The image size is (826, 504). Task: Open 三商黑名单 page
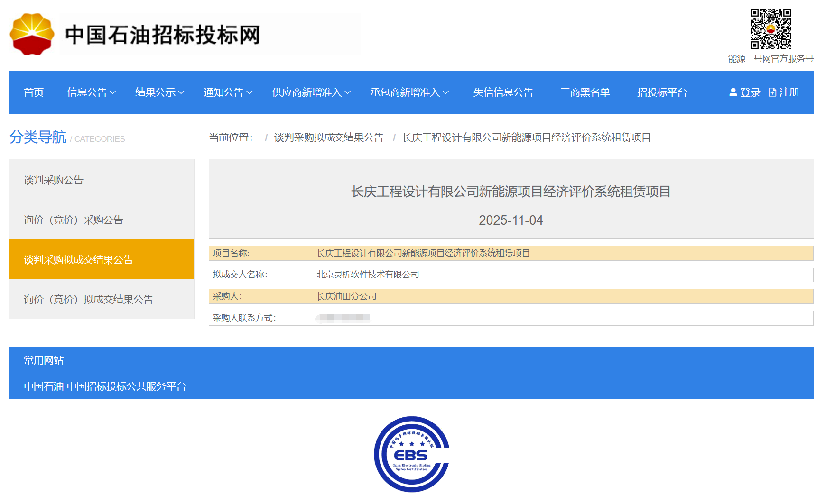(x=585, y=92)
